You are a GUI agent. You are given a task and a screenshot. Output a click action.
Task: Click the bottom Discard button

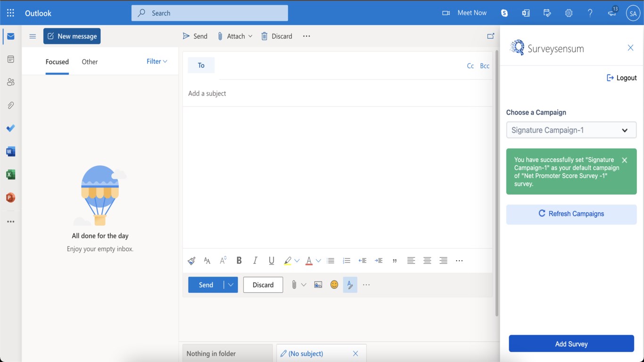263,285
